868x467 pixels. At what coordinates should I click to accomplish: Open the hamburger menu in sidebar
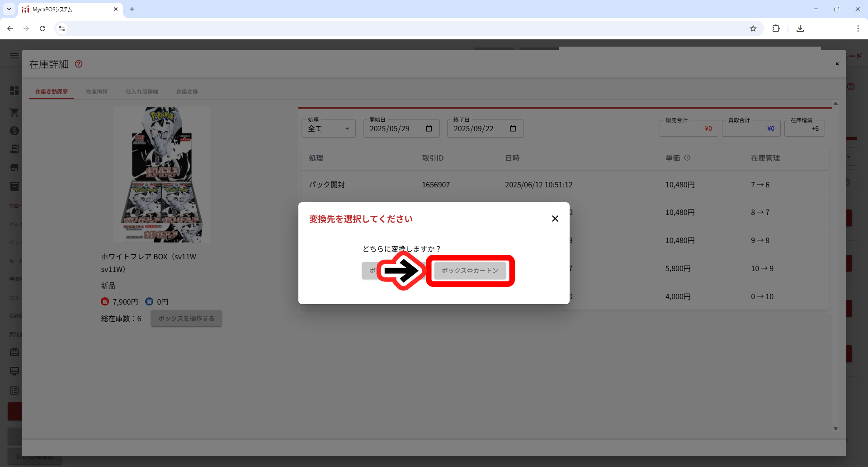coord(14,56)
